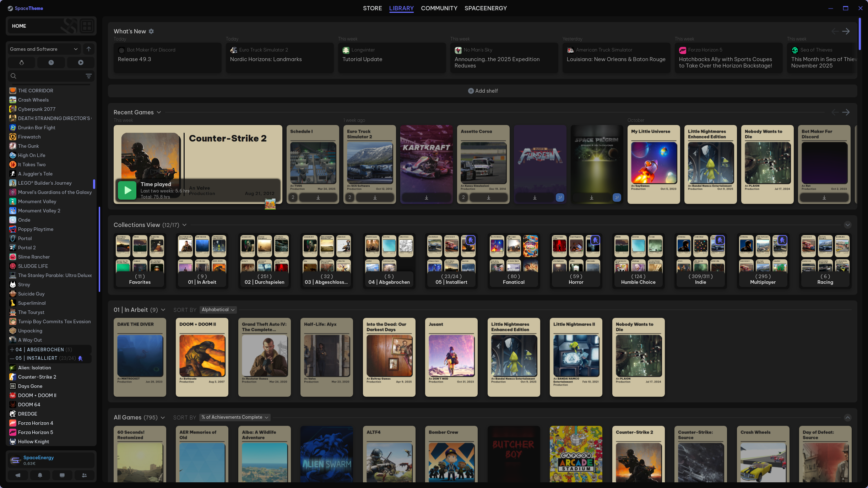Toggle the recent activity clock filter
Screen dimensions: 868x488
(x=51, y=63)
